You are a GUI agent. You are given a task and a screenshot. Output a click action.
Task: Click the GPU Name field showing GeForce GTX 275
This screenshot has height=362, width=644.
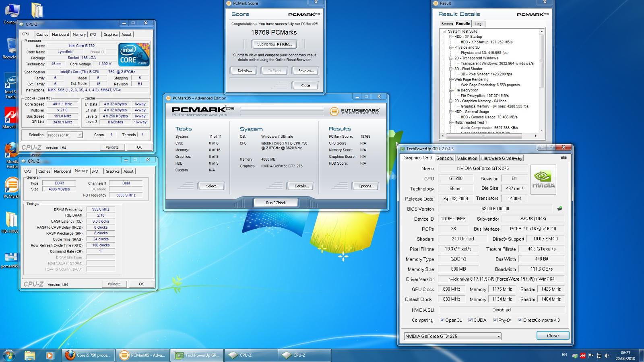(x=482, y=168)
